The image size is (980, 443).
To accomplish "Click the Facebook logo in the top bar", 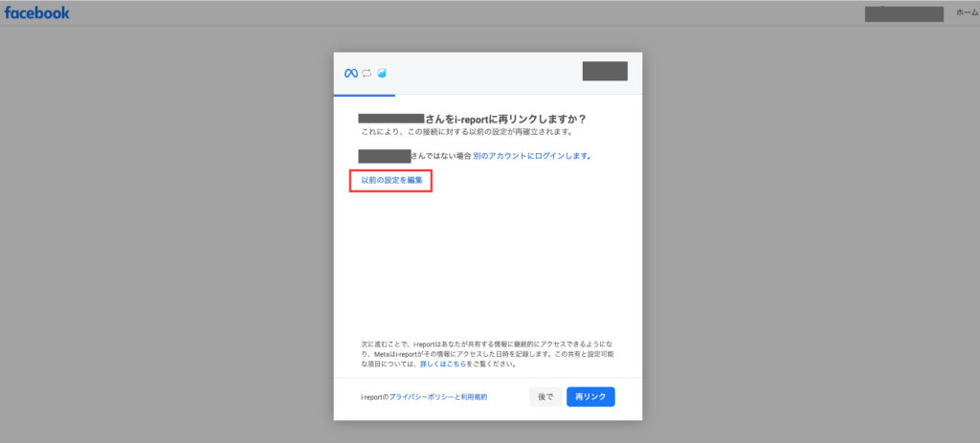I will (x=37, y=12).
